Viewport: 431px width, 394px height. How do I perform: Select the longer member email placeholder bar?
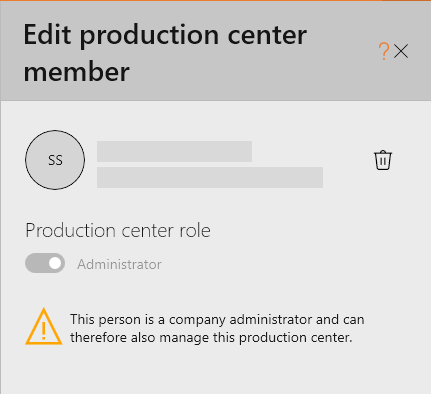click(210, 177)
